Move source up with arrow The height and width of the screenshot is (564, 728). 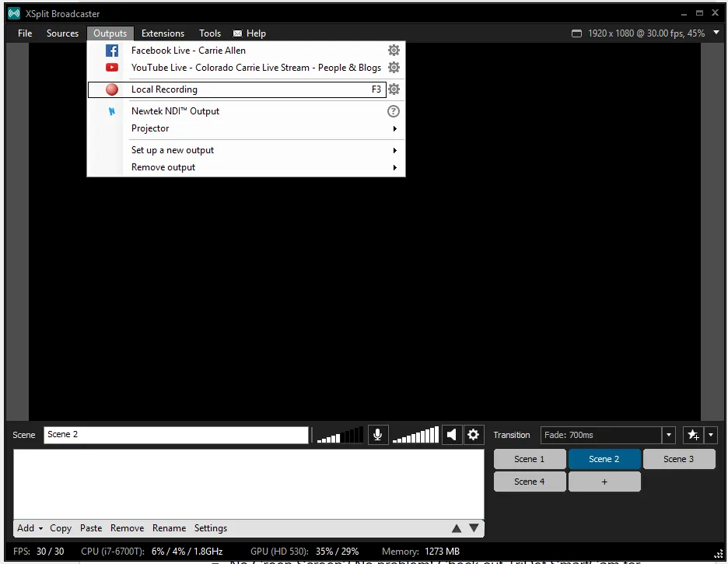457,528
